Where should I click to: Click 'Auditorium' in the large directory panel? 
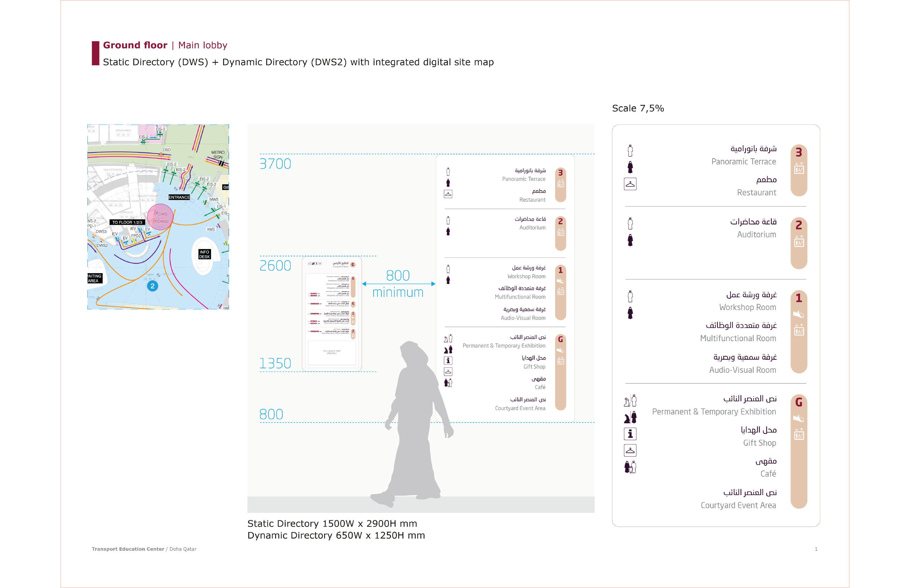(756, 235)
